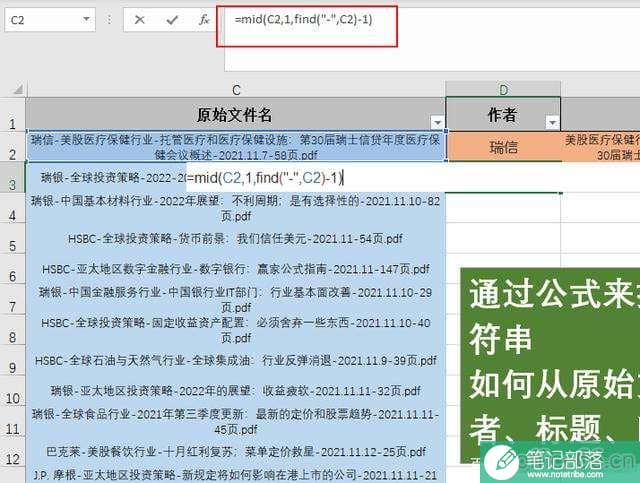
Task: Select row 10 header
Action: (13, 392)
